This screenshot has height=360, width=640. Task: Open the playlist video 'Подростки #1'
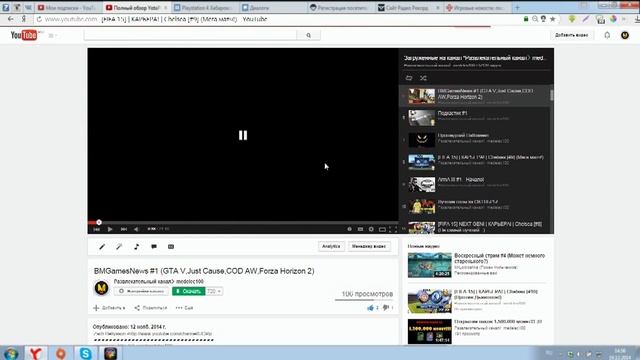474,118
